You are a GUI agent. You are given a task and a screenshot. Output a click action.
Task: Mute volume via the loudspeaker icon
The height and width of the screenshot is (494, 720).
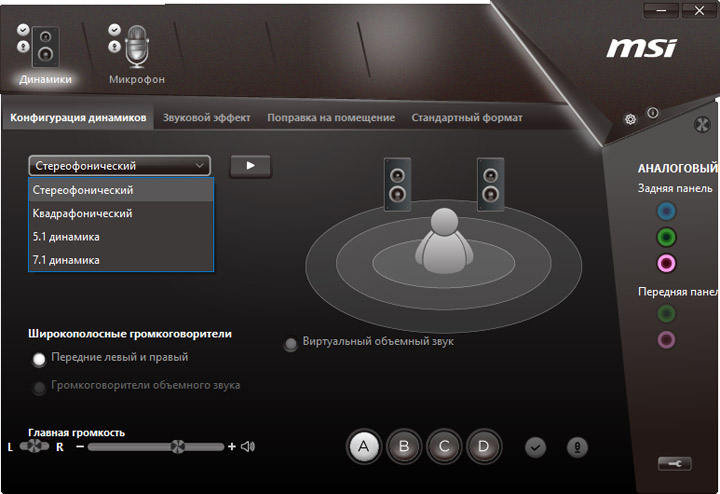[248, 446]
